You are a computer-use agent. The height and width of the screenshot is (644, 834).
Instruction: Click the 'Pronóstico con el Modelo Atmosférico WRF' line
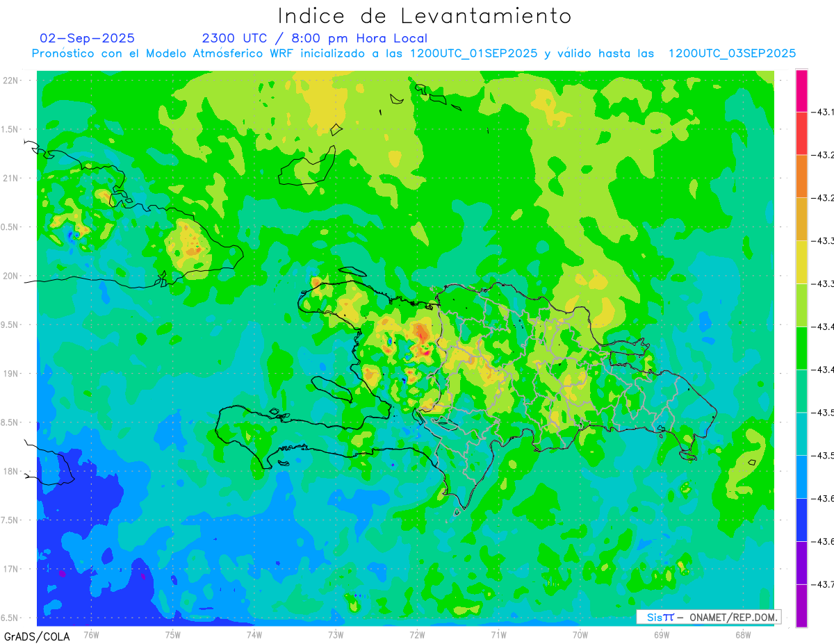click(414, 53)
